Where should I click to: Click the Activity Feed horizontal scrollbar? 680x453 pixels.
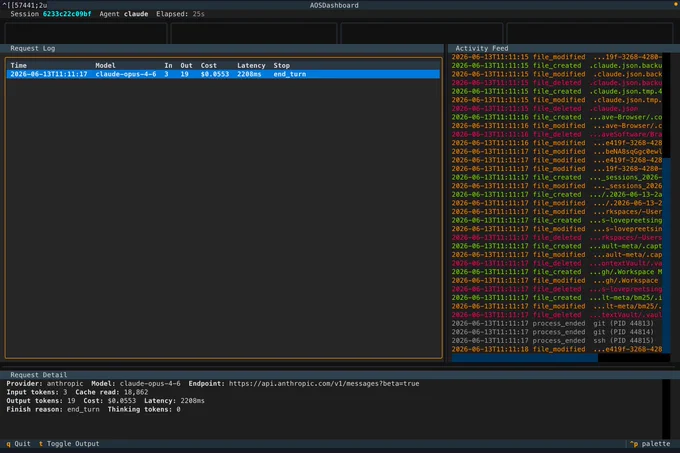click(x=524, y=358)
